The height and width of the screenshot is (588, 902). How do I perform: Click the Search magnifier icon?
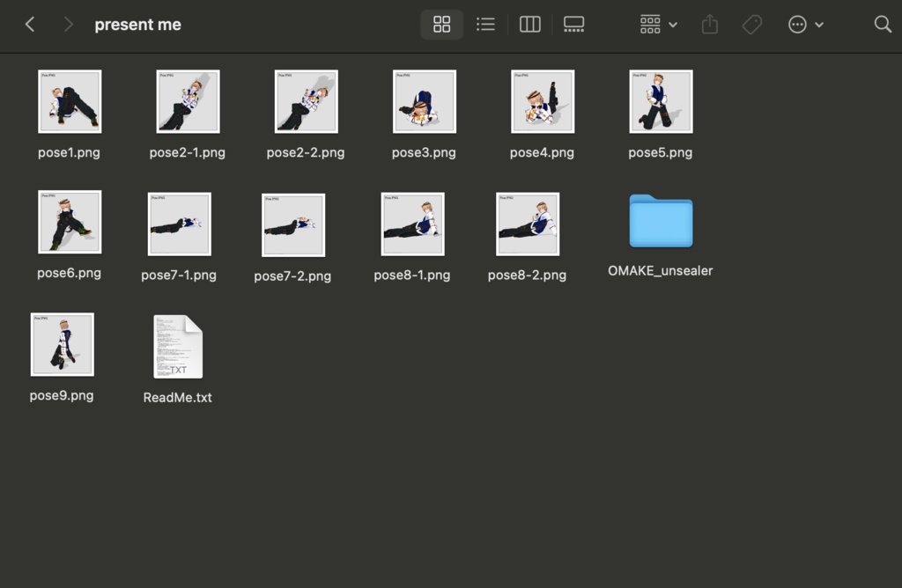[883, 24]
